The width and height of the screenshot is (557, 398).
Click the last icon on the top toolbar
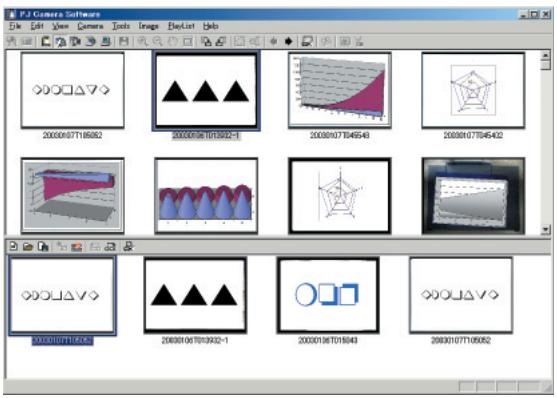(359, 42)
